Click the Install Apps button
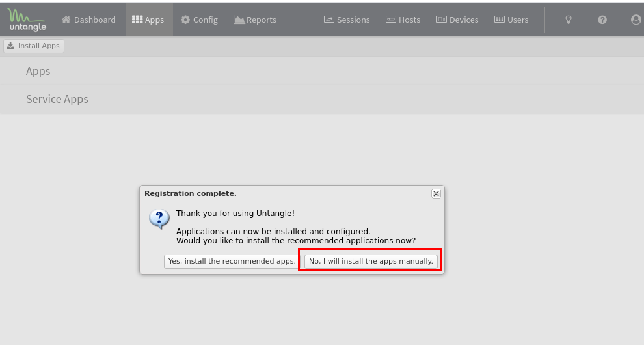This screenshot has height=345, width=644. click(x=34, y=46)
